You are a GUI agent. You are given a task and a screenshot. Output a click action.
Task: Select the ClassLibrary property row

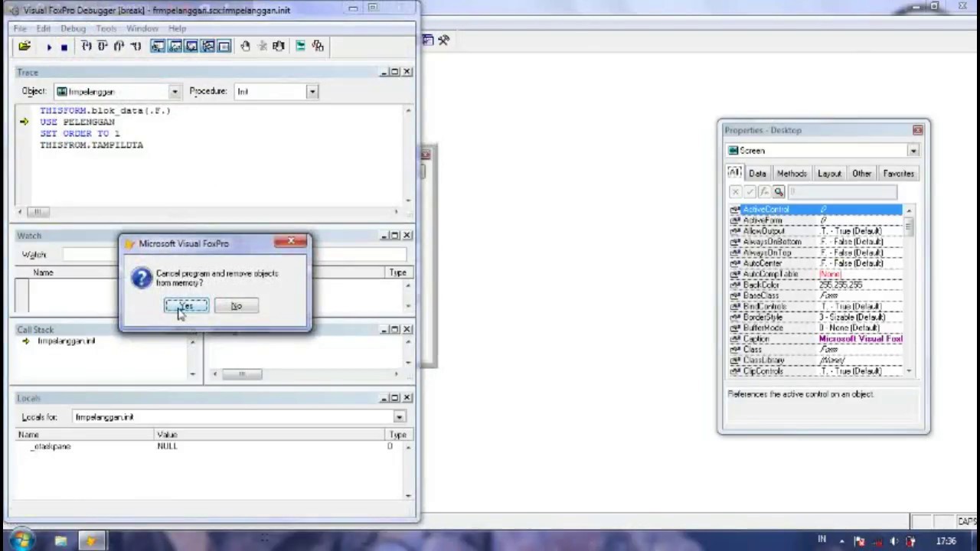coord(816,360)
